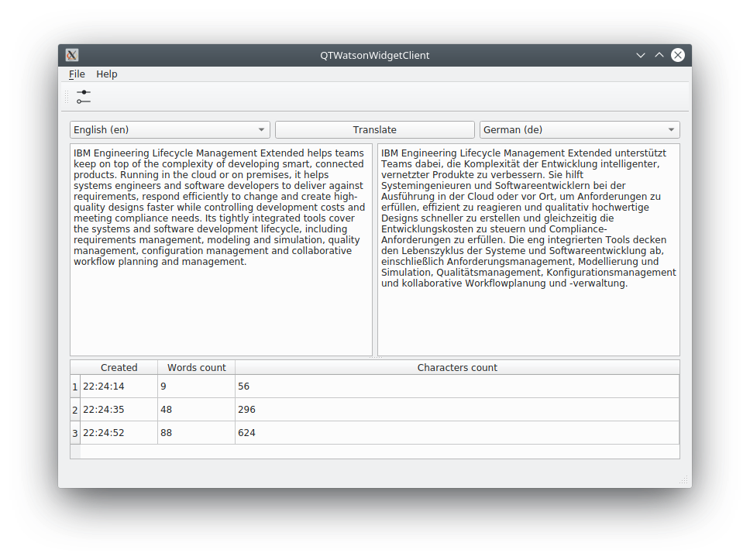Open the German (de) target language dropdown

[x=580, y=129]
